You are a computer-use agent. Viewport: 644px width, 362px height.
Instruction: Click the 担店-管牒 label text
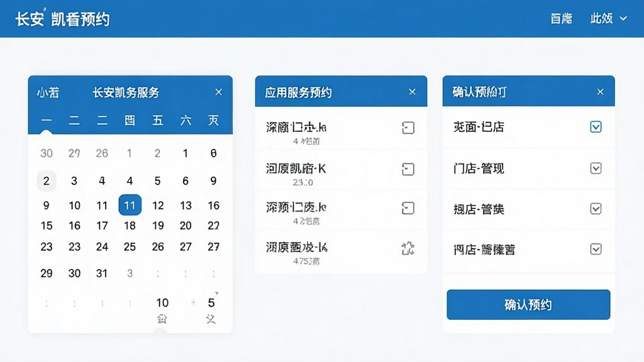tap(479, 209)
